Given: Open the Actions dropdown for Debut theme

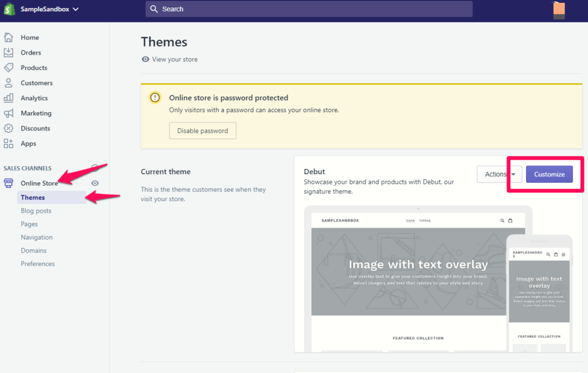Looking at the screenshot, I should pos(500,174).
